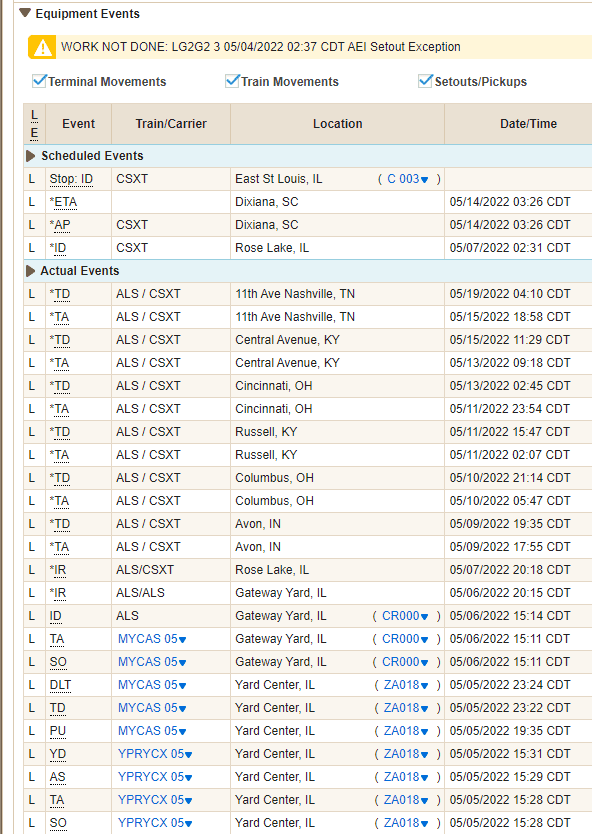Open MYCAS 05 train link in the Gateway Yard SO row
This screenshot has width=592, height=834.
pyautogui.click(x=152, y=662)
